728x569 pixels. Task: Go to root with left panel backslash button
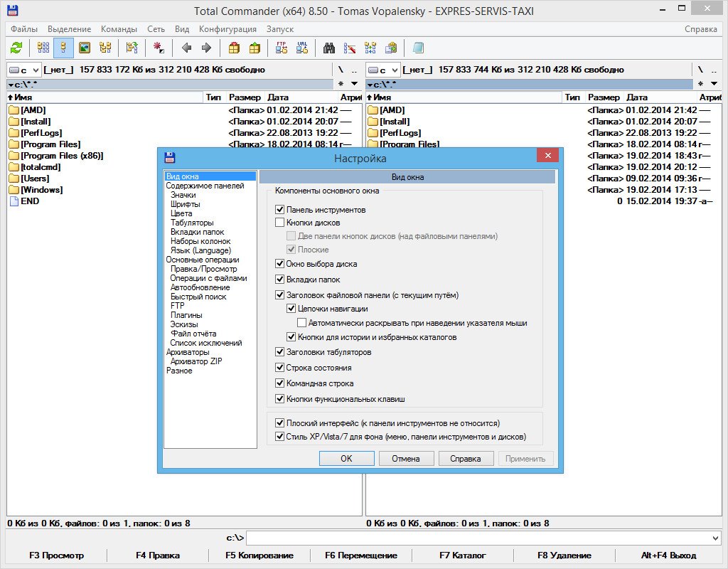tap(341, 70)
